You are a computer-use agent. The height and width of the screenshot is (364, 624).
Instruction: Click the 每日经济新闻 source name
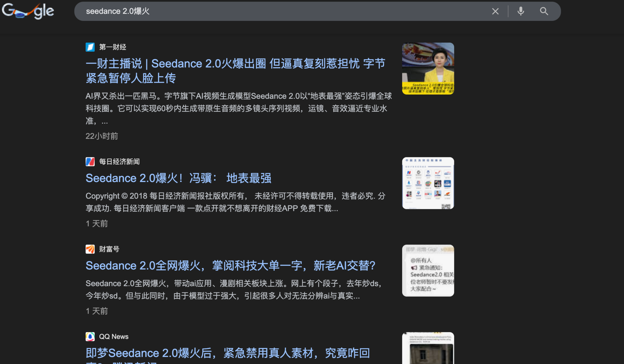tap(119, 162)
